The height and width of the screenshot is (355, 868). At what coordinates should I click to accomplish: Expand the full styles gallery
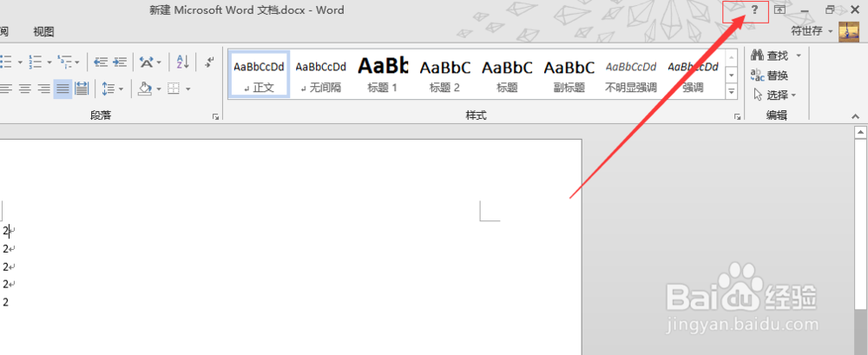[x=732, y=91]
